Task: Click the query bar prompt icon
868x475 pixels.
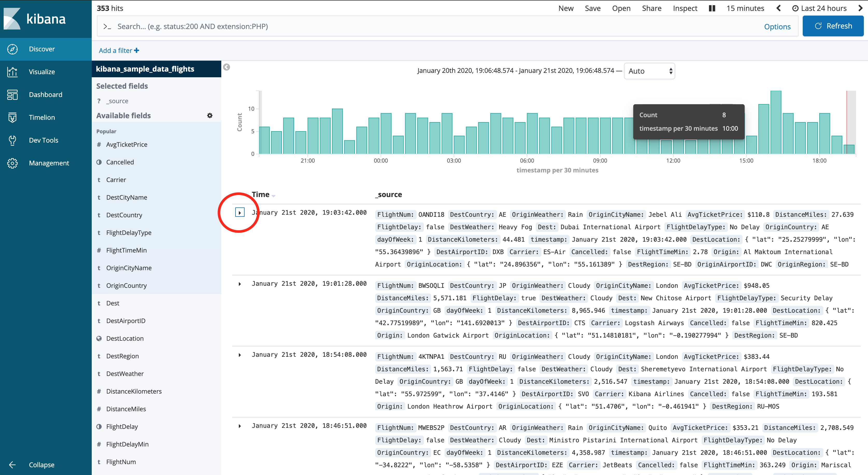Action: (x=107, y=27)
